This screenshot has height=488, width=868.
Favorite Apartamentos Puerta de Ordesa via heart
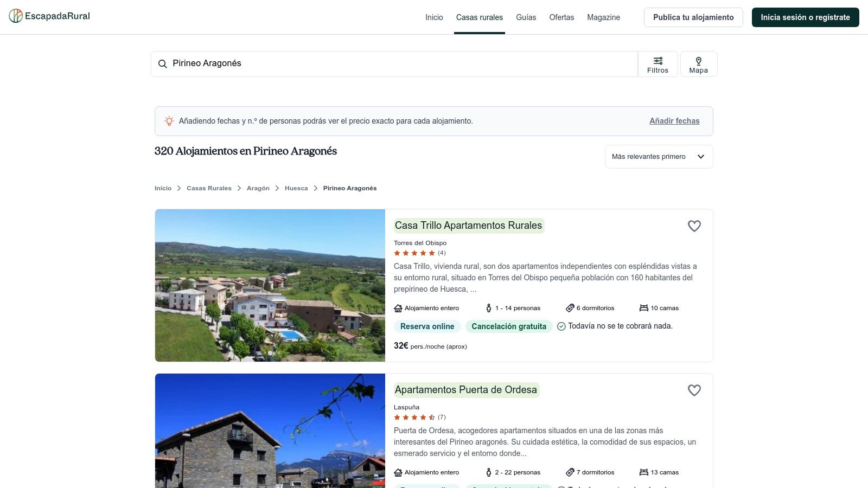click(x=694, y=390)
